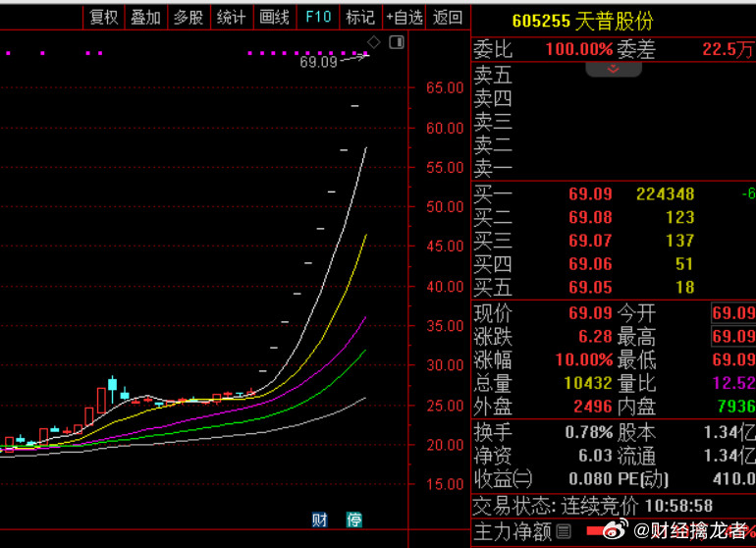The width and height of the screenshot is (756, 548).
Task: Click the 量比 value 12.52
Action: 733,383
